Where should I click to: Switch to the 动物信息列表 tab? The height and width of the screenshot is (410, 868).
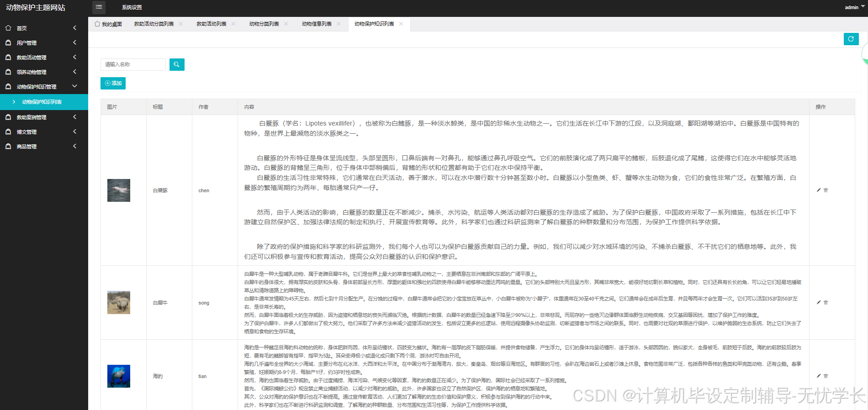(x=317, y=24)
